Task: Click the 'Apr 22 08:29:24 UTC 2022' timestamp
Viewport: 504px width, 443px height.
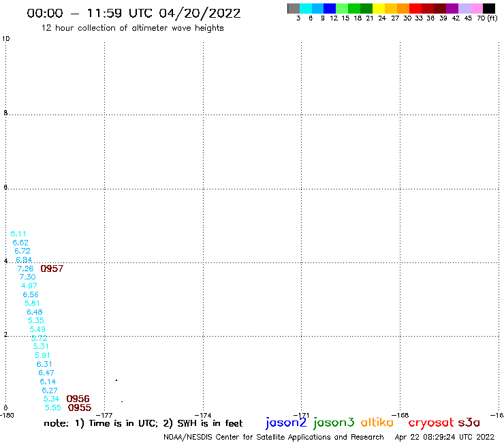Action: click(445, 437)
